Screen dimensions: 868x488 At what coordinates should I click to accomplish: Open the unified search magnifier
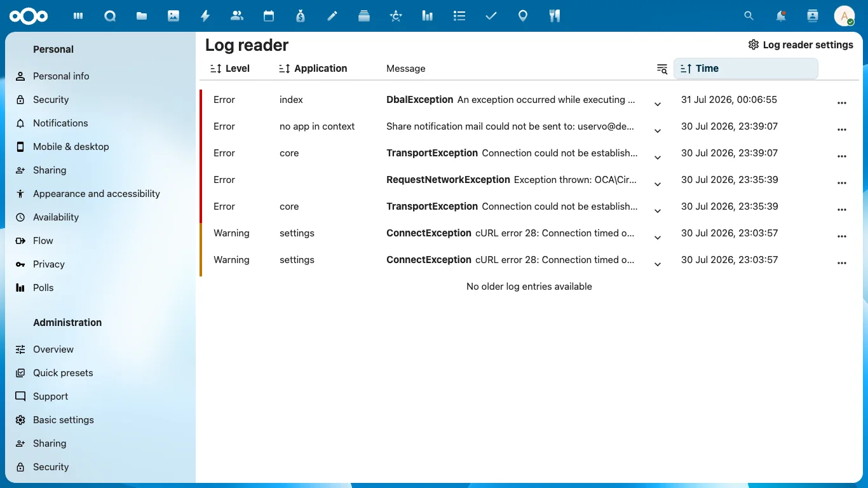pos(749,17)
